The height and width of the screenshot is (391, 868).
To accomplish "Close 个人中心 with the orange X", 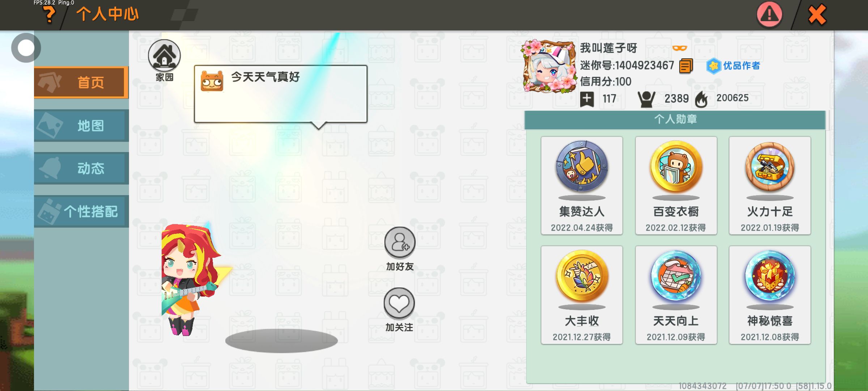I will point(817,15).
